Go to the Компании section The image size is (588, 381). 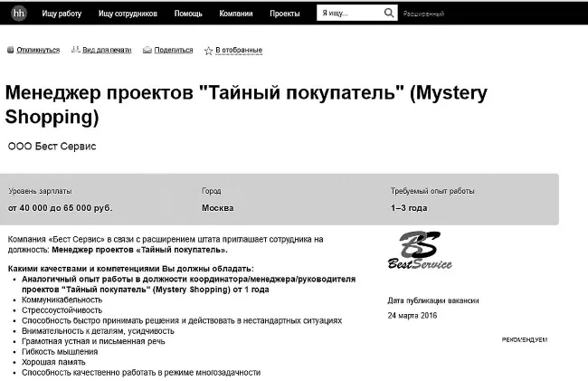click(236, 14)
